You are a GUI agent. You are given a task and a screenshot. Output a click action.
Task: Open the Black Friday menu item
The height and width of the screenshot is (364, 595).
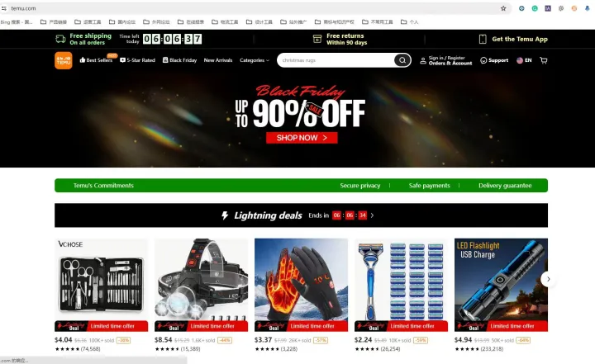click(x=179, y=60)
